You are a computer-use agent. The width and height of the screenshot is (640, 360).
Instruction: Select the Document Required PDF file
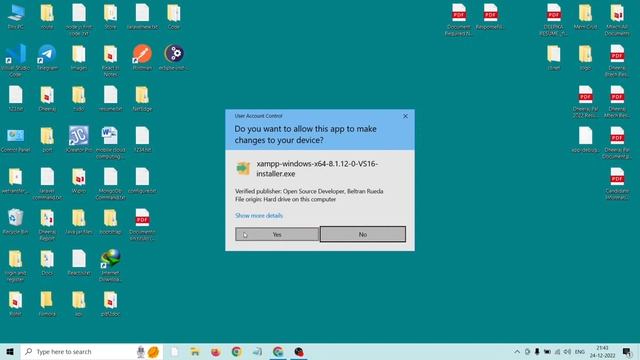pos(459,19)
